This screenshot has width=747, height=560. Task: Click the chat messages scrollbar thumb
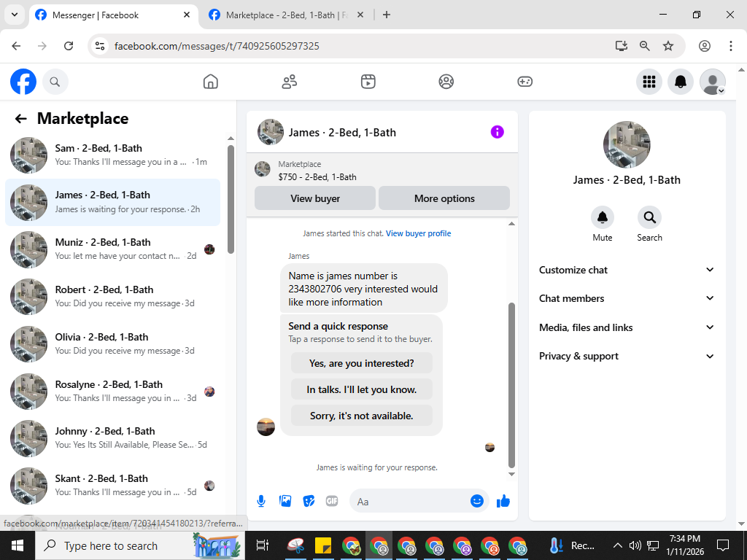point(511,385)
